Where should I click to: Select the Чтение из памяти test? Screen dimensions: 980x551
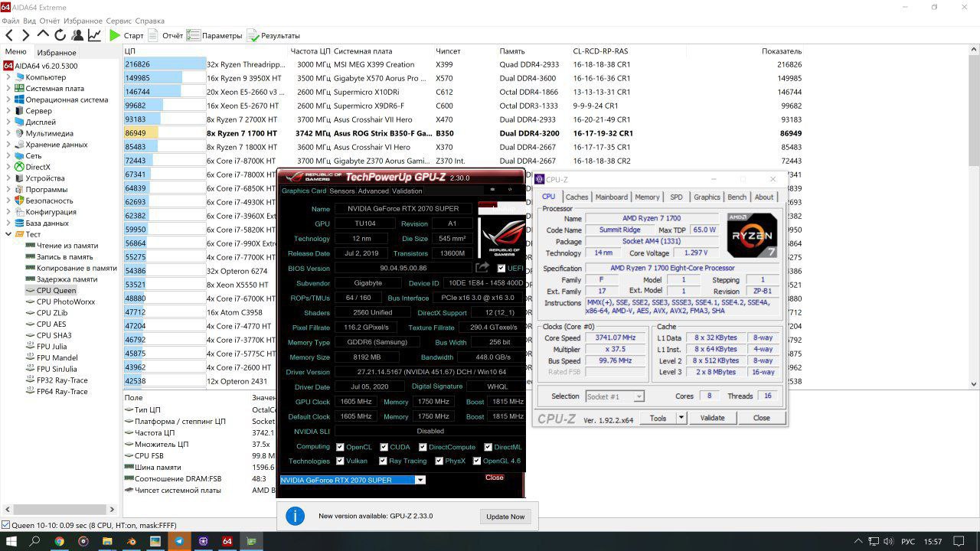pyautogui.click(x=67, y=246)
